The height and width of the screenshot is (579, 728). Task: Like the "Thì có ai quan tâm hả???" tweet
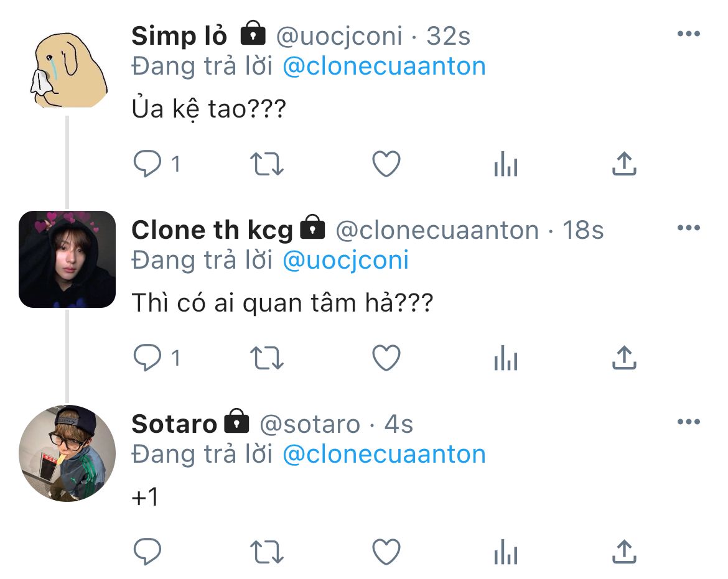point(386,358)
